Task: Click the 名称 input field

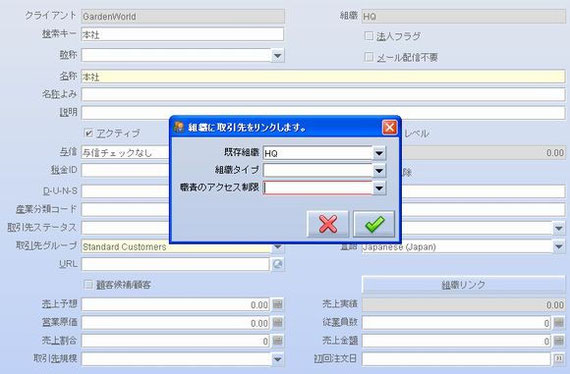Action: 323,77
